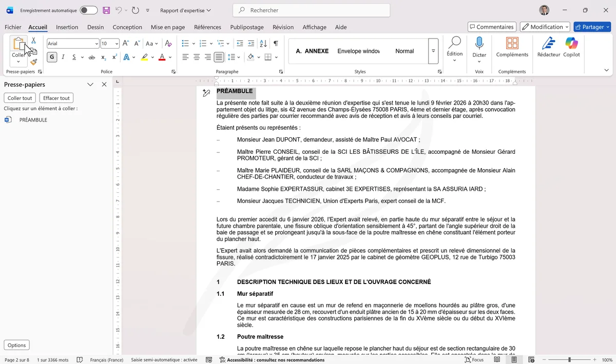Click the Coller tout button

coord(20,97)
